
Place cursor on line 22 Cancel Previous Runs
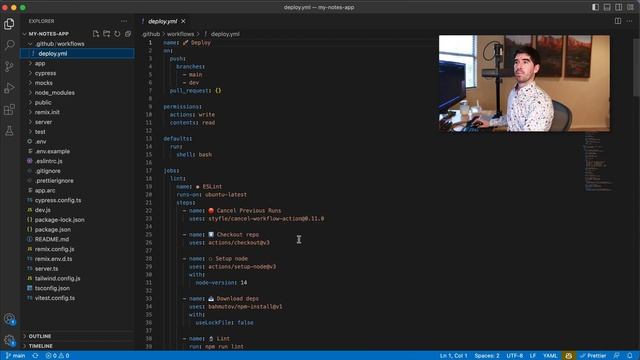249,211
